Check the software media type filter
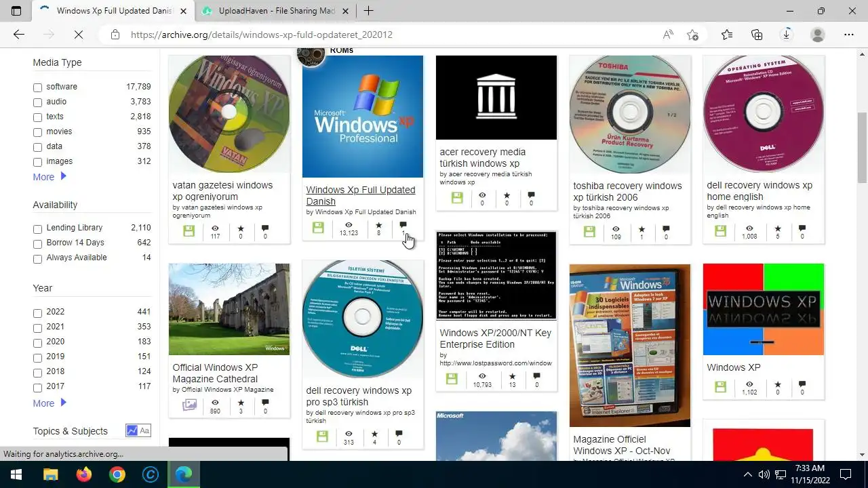Image resolution: width=868 pixels, height=488 pixels. tap(37, 87)
